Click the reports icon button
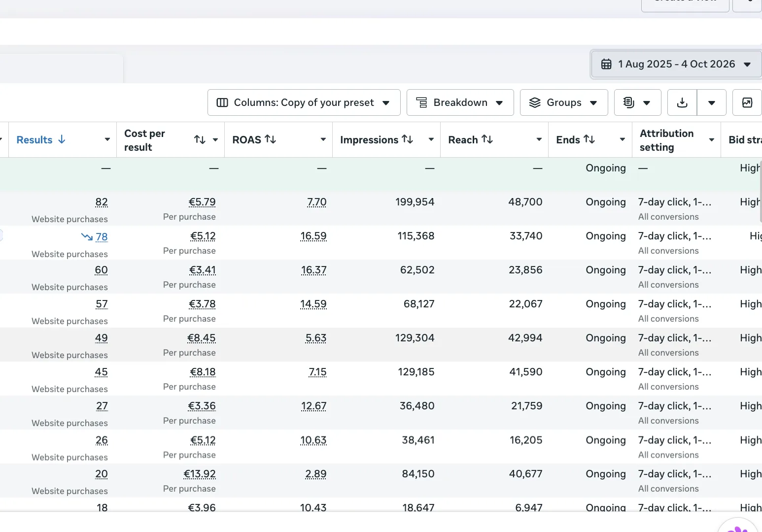Viewport: 762px width, 532px height. [637, 102]
